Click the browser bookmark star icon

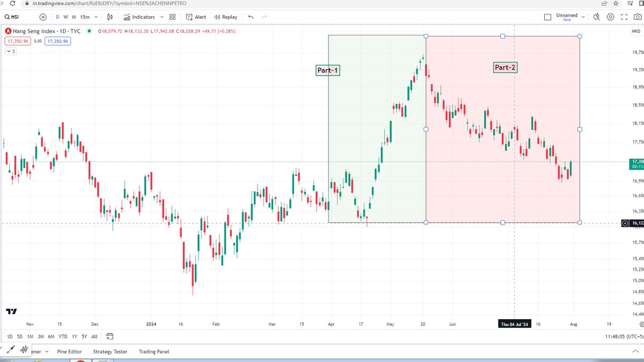click(616, 3)
